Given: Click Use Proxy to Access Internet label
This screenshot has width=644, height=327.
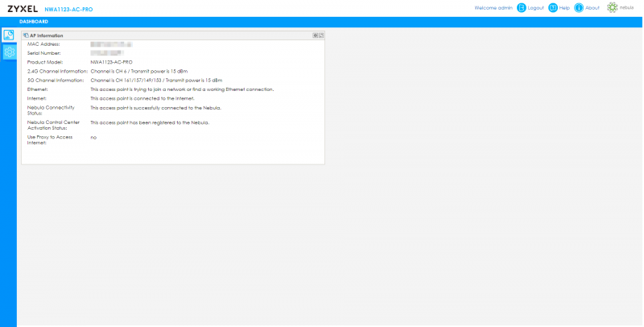Looking at the screenshot, I should click(x=50, y=140).
